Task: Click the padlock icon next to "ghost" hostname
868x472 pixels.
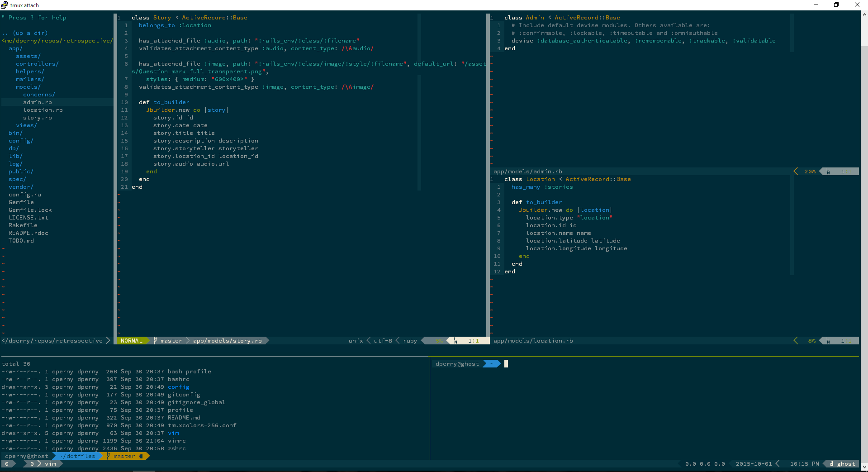Action: pyautogui.click(x=831, y=464)
